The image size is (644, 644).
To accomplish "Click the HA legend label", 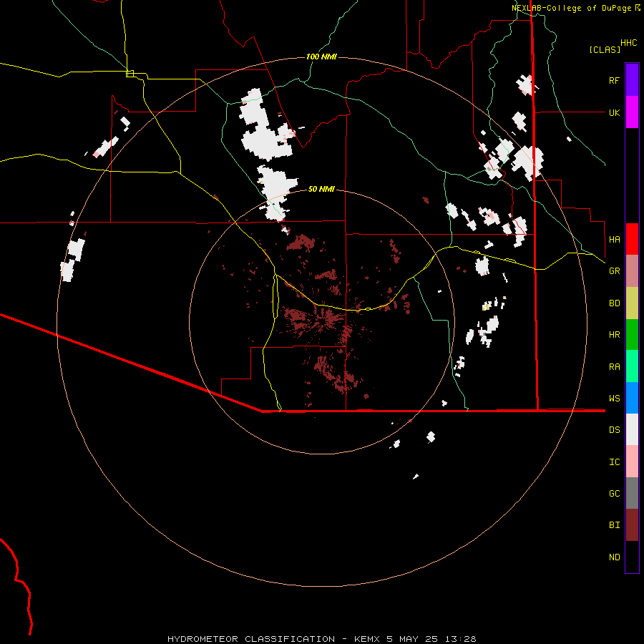I will coord(614,239).
